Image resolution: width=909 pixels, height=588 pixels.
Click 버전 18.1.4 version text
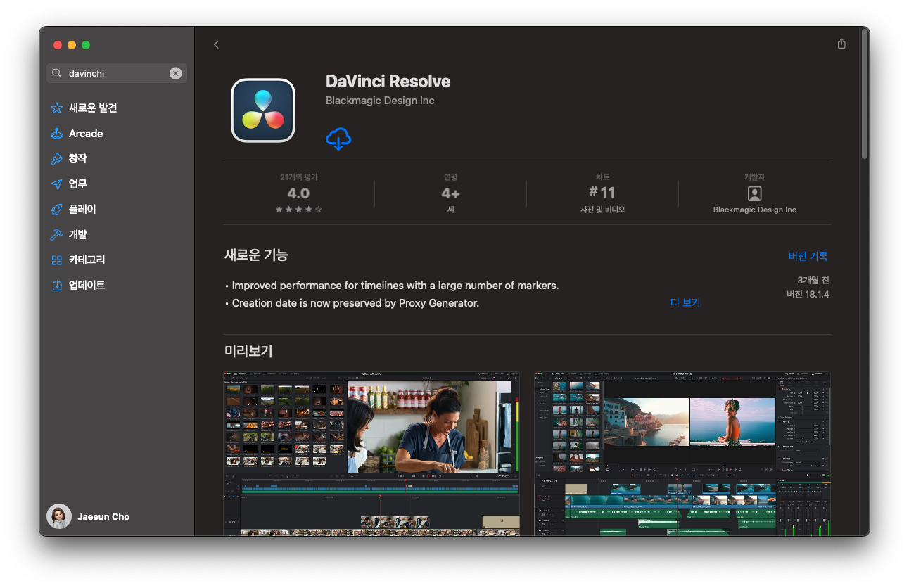click(x=808, y=294)
